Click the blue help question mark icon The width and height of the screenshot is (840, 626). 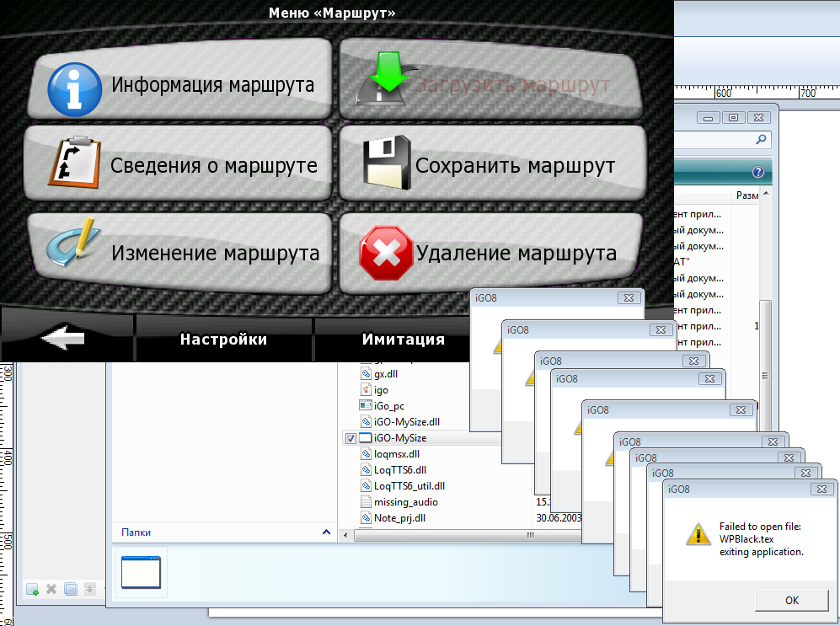[757, 172]
